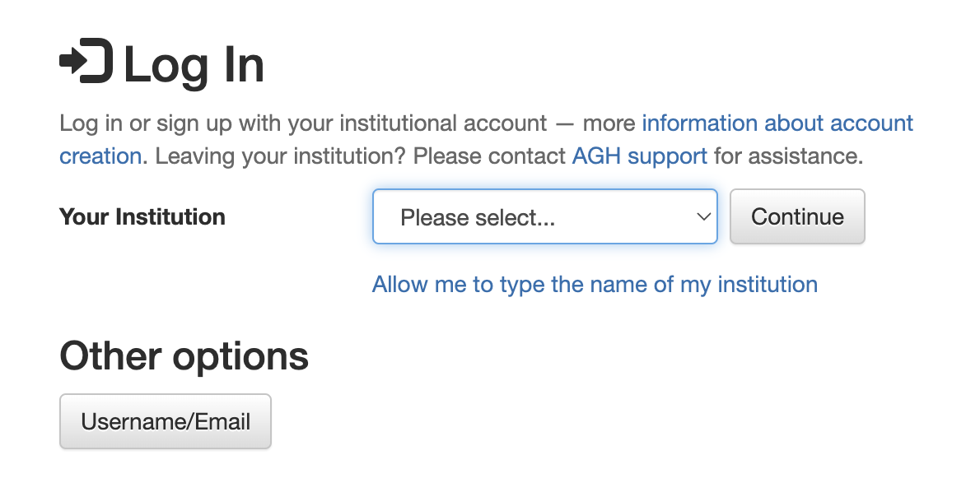Switch to typing your institution name

coord(595,285)
